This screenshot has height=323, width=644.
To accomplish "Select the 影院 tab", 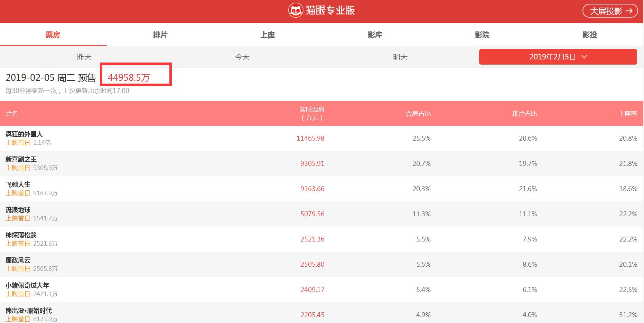I will point(482,35).
